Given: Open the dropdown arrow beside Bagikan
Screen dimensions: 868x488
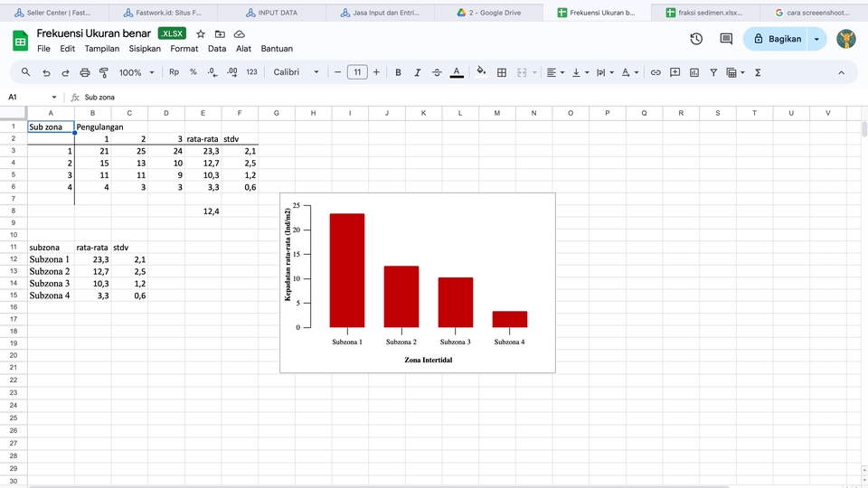Looking at the screenshot, I should click(x=816, y=39).
